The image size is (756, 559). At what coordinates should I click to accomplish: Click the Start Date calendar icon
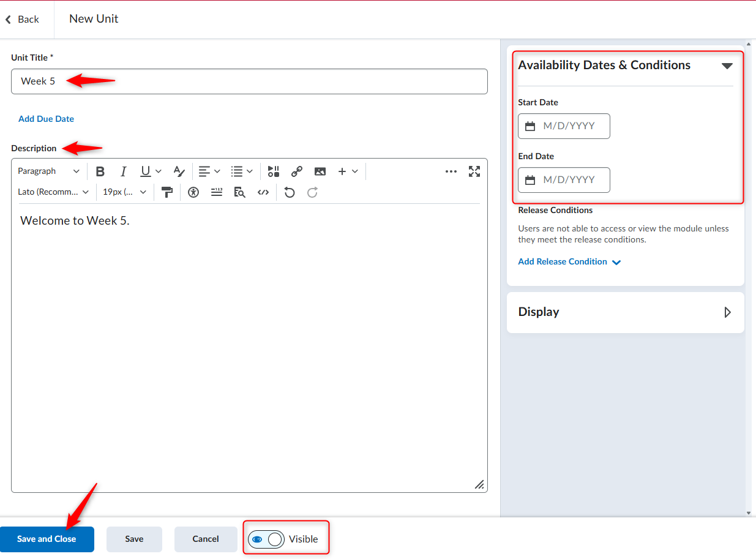[x=530, y=126]
